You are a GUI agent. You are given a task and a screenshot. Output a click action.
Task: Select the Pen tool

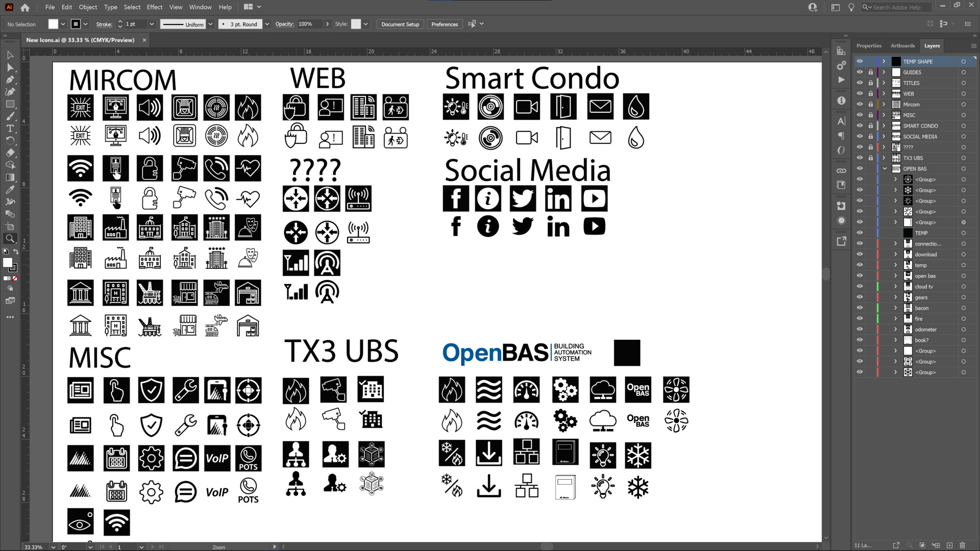[x=10, y=80]
